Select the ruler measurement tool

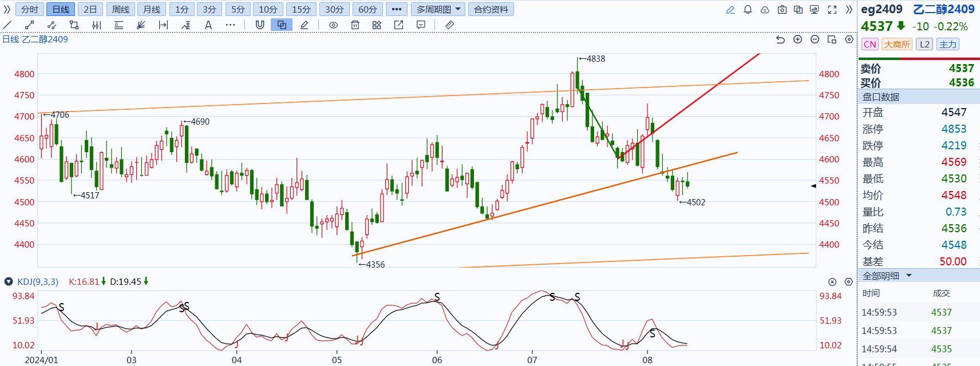pyautogui.click(x=449, y=25)
